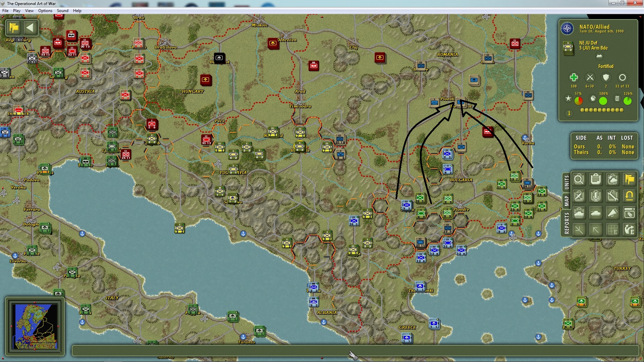The image size is (644, 362).
Task: Open the weather report clipboard
Action: [612, 179]
